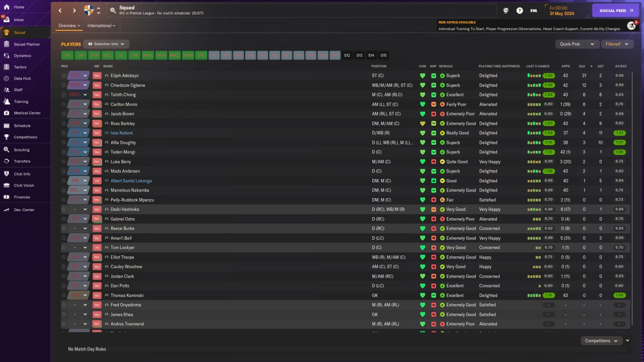Viewport: 644px width, 362px height.
Task: Open the Medical Center sidebar icon
Action: pyautogui.click(x=6, y=113)
